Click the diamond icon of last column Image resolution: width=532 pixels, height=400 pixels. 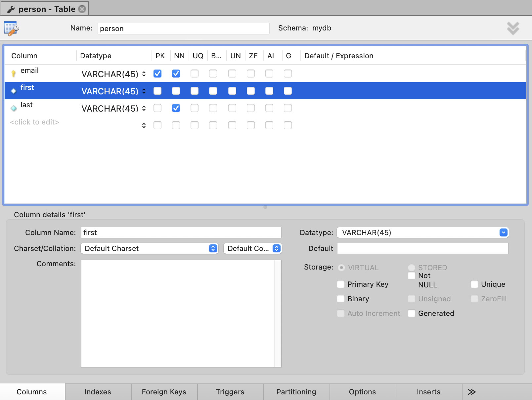[x=14, y=108]
